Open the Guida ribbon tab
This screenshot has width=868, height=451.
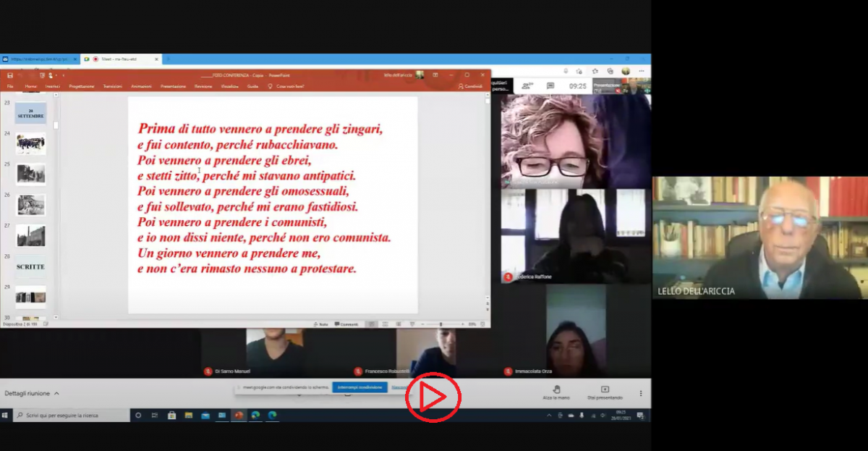coord(252,86)
